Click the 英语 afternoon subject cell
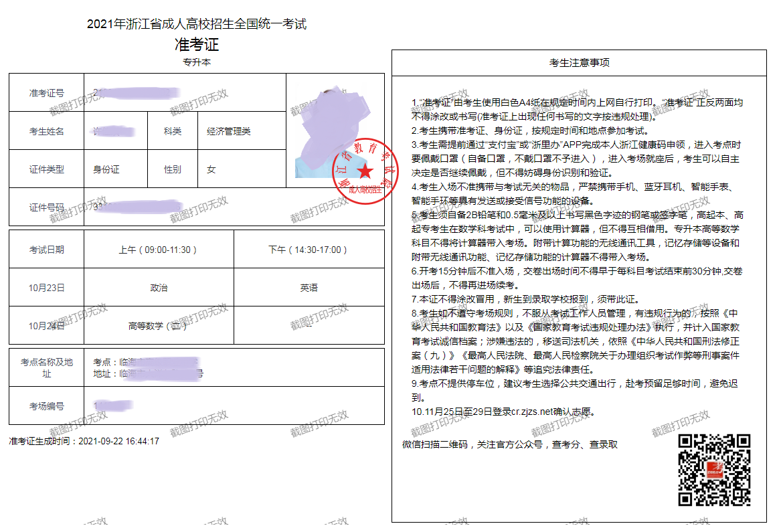The height and width of the screenshot is (532, 777). coord(309,286)
